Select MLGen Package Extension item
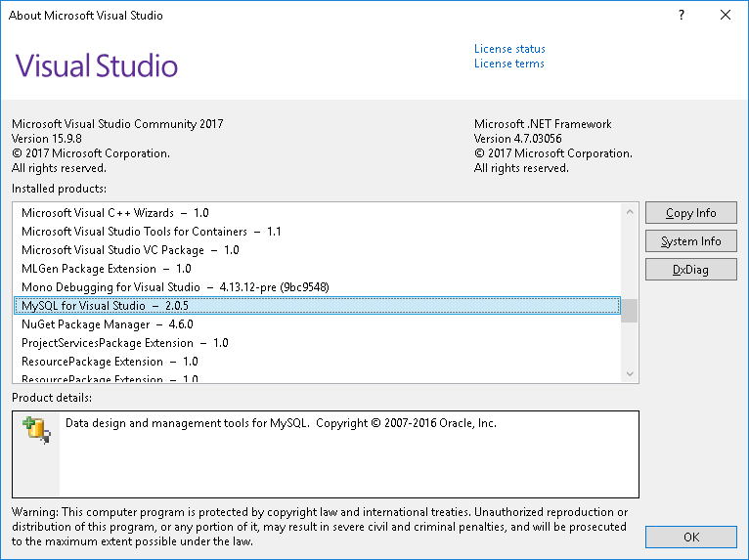 tap(106, 269)
